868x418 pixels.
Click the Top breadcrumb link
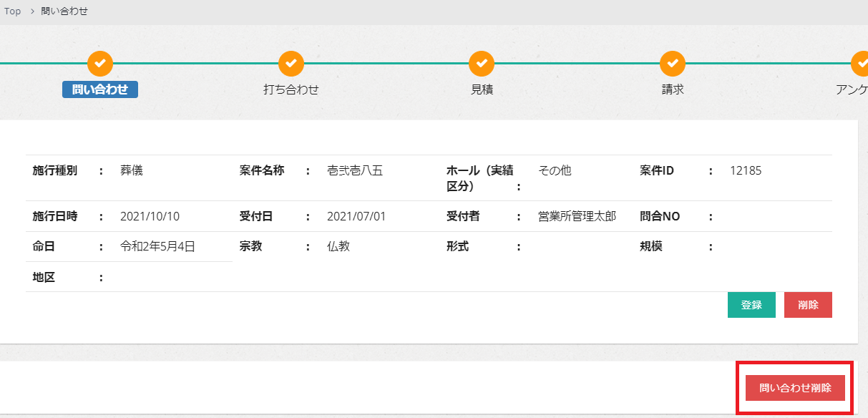click(x=12, y=11)
